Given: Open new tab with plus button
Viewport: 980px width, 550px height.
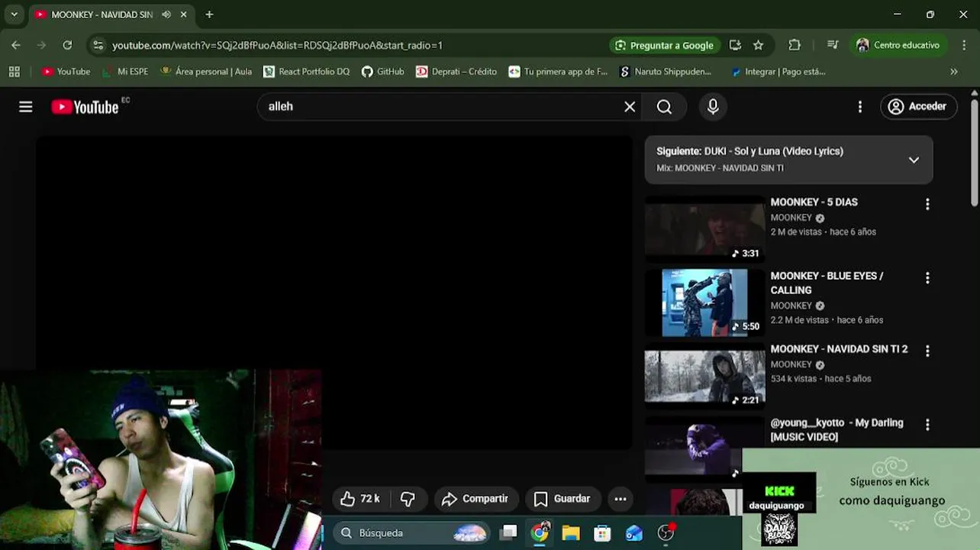Looking at the screenshot, I should (x=209, y=15).
